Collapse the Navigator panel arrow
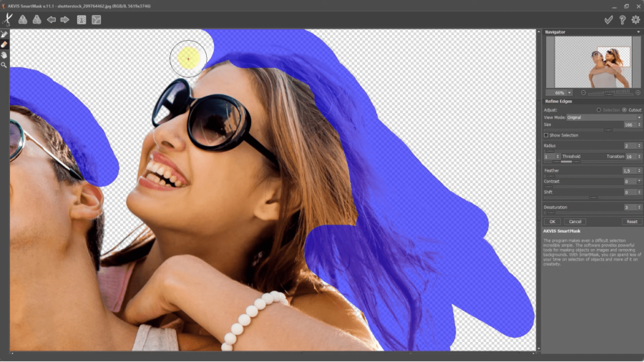 click(638, 32)
